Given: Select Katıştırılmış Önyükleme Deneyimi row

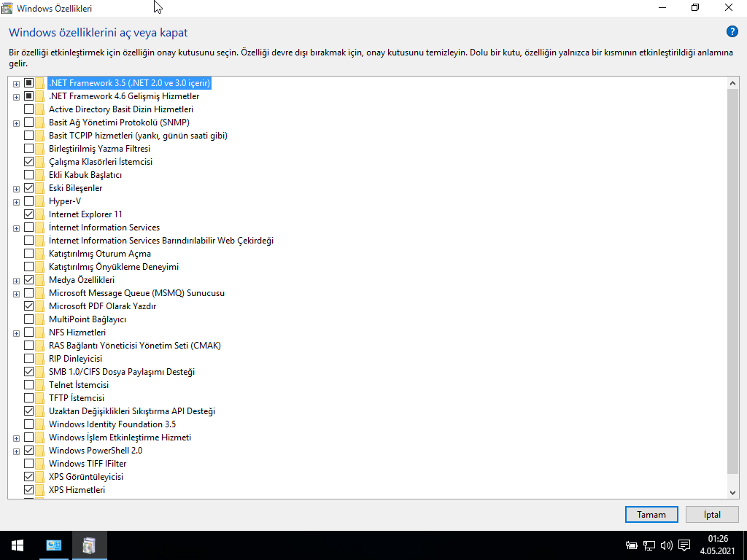Looking at the screenshot, I should (x=113, y=267).
